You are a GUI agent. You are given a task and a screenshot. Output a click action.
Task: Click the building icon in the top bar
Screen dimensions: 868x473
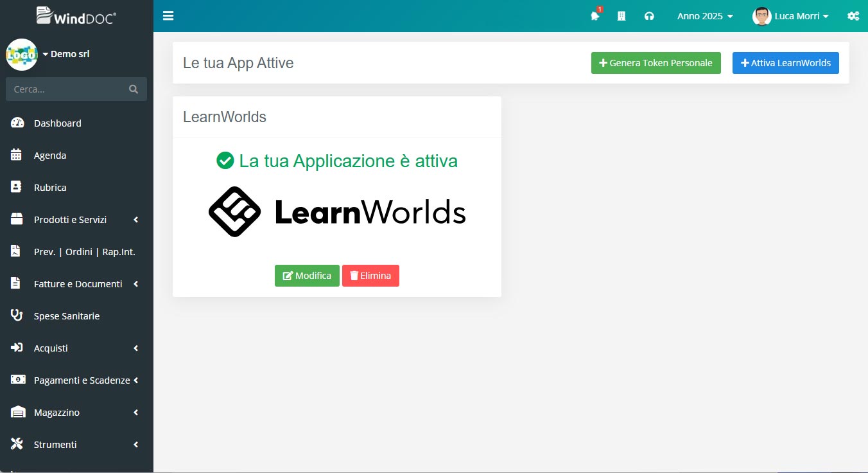[621, 16]
